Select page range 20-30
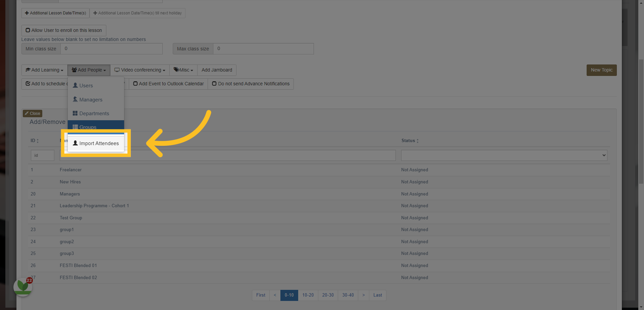This screenshot has width=644, height=310. (328, 295)
